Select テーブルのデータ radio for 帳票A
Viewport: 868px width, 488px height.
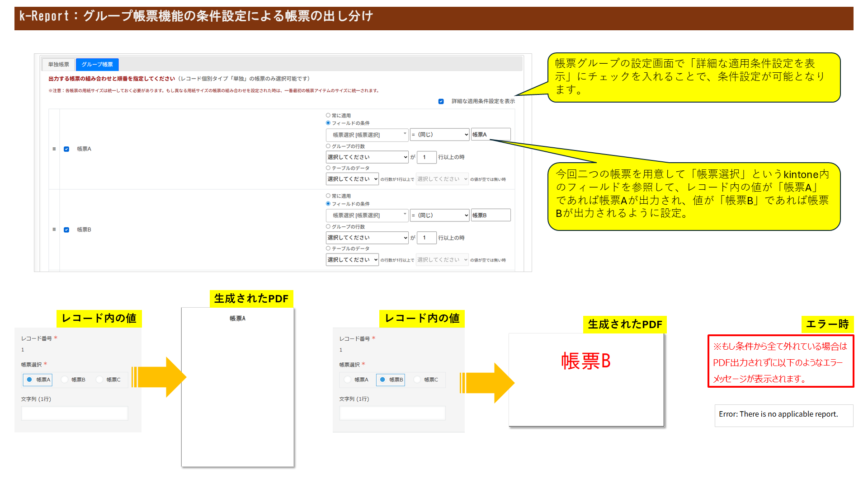point(328,168)
